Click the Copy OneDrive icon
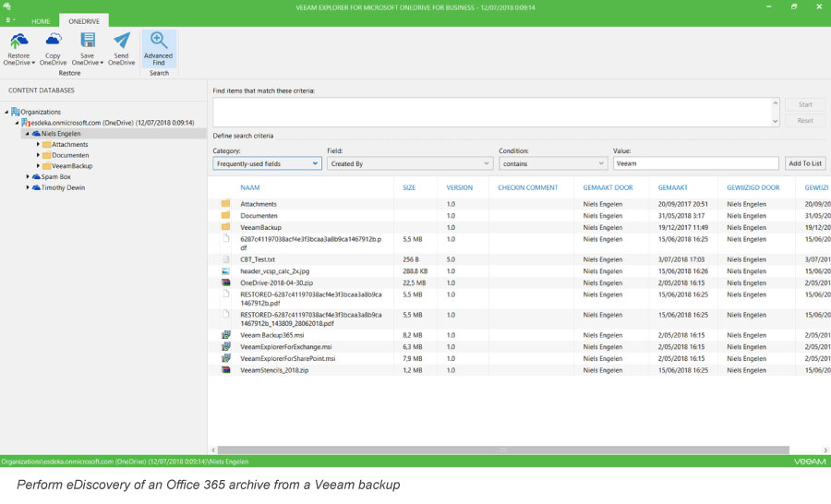 coord(53,41)
